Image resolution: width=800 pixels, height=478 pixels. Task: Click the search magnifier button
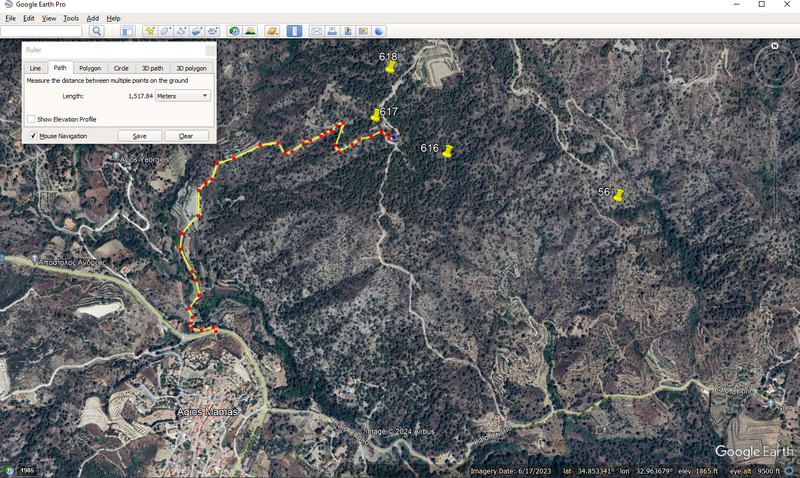(97, 31)
